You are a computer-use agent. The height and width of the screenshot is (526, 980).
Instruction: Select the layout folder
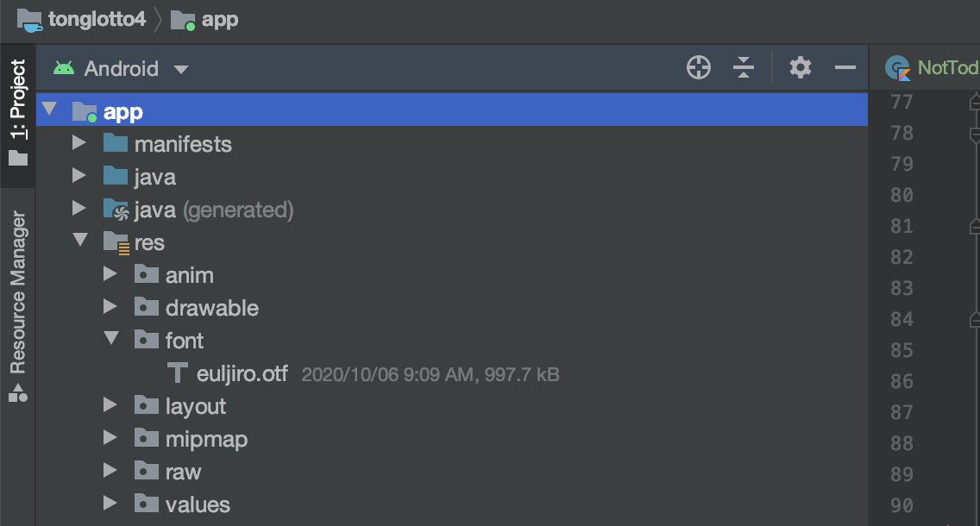pos(195,406)
